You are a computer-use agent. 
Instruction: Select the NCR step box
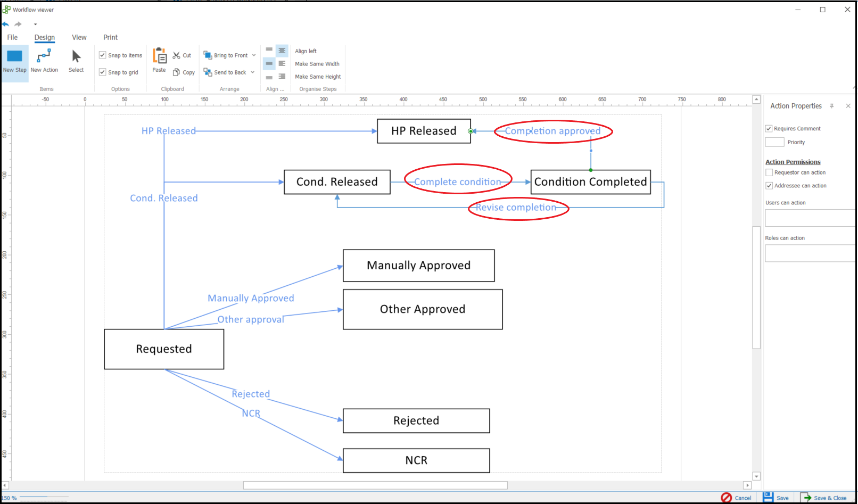click(416, 460)
